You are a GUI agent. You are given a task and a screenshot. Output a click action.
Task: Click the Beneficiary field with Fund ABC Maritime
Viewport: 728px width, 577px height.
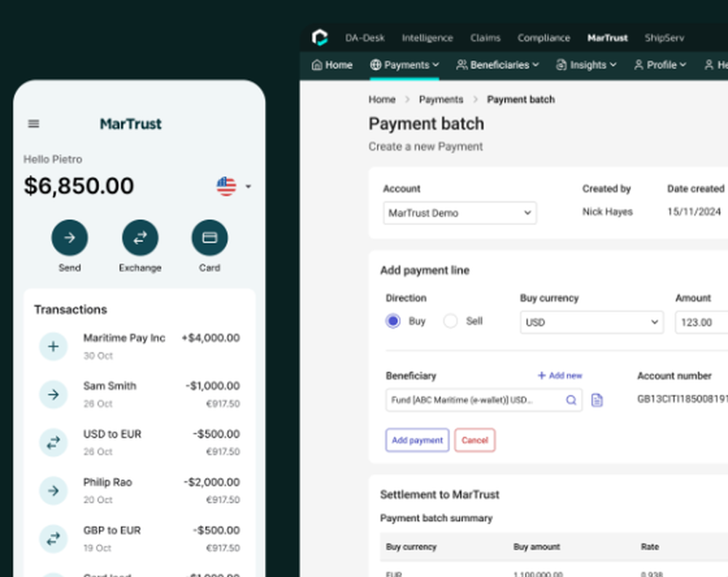click(484, 400)
